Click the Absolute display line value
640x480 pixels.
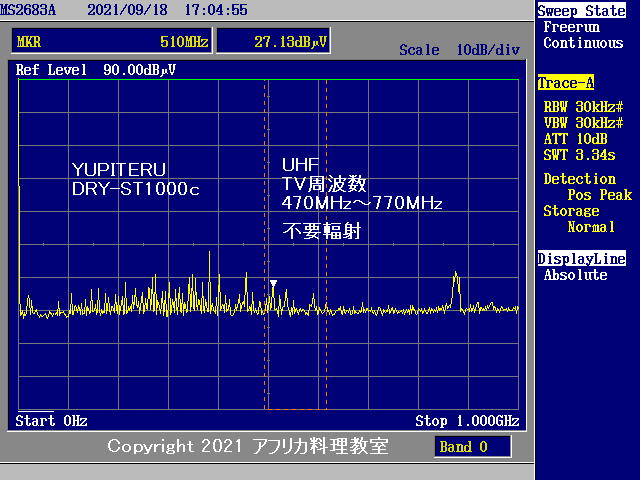(576, 275)
